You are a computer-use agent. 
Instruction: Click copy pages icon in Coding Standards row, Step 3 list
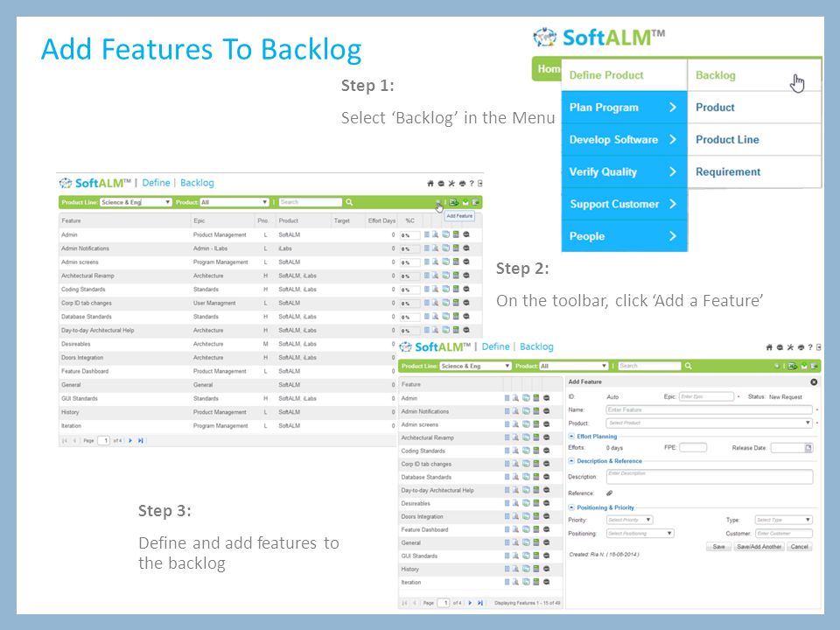click(x=526, y=451)
